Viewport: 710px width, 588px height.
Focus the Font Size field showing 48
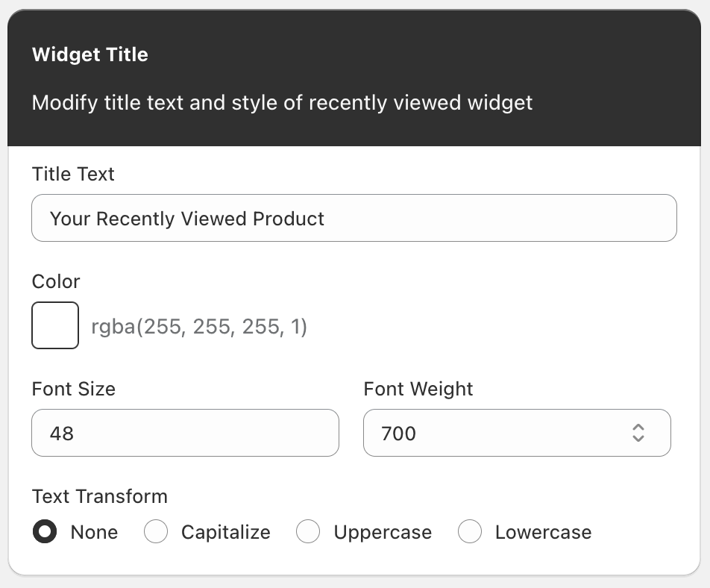[x=185, y=433]
